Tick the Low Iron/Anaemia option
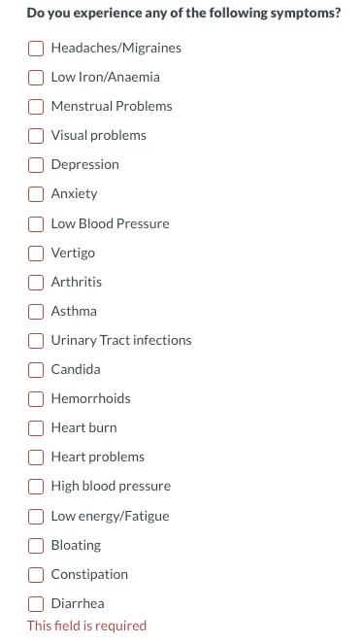This screenshot has height=644, width=363. point(36,77)
